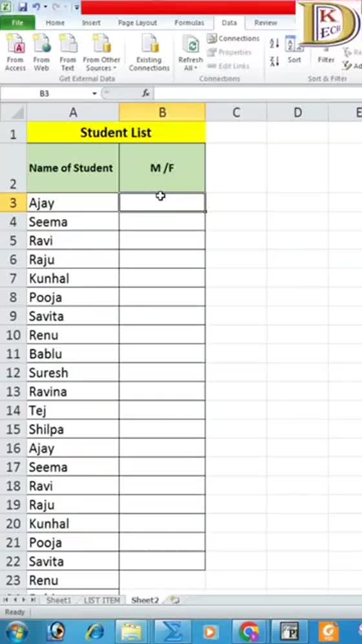
Task: Select column B header
Action: pos(162,112)
